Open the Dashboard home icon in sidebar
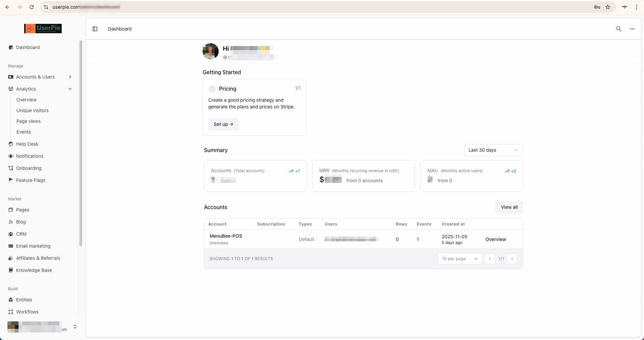This screenshot has width=644, height=340. point(11,47)
